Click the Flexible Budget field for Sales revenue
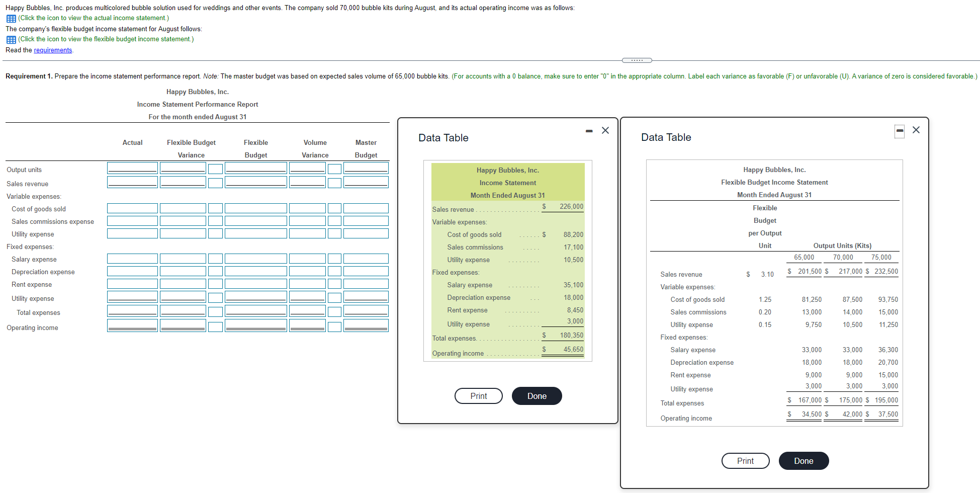 point(255,181)
